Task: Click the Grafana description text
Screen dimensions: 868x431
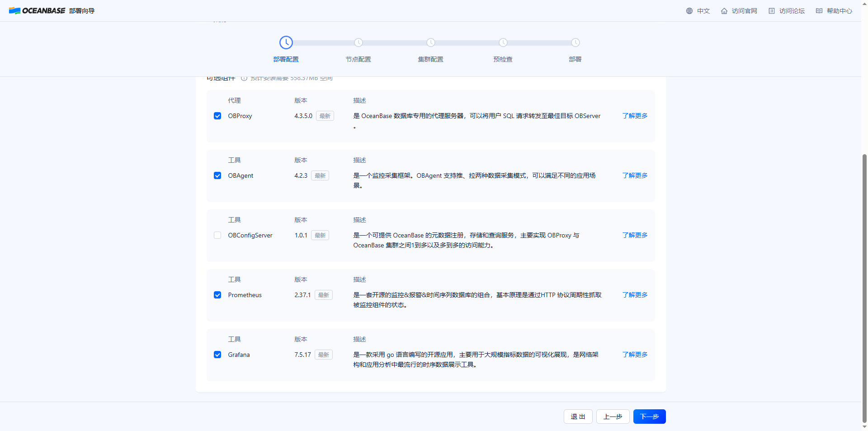Action: 476,360
